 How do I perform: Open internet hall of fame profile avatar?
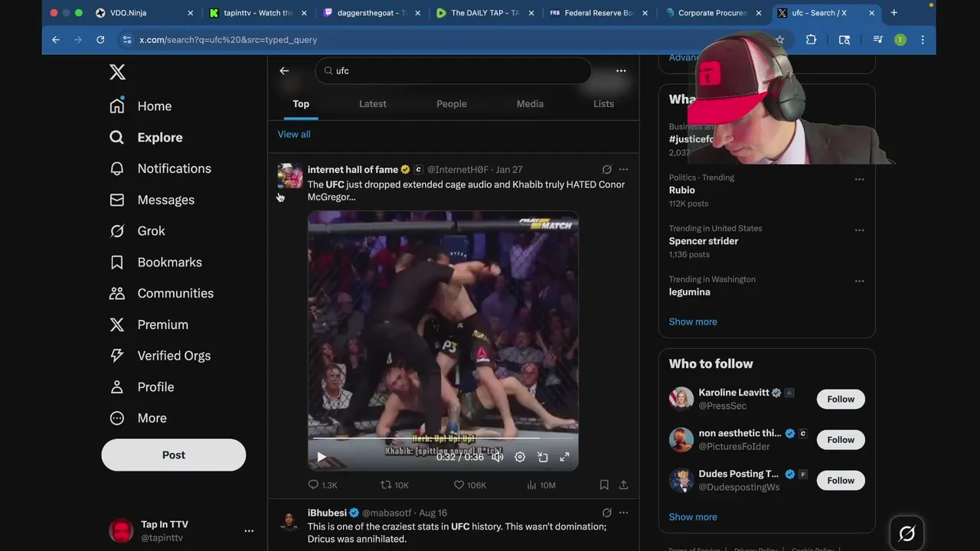coord(290,176)
